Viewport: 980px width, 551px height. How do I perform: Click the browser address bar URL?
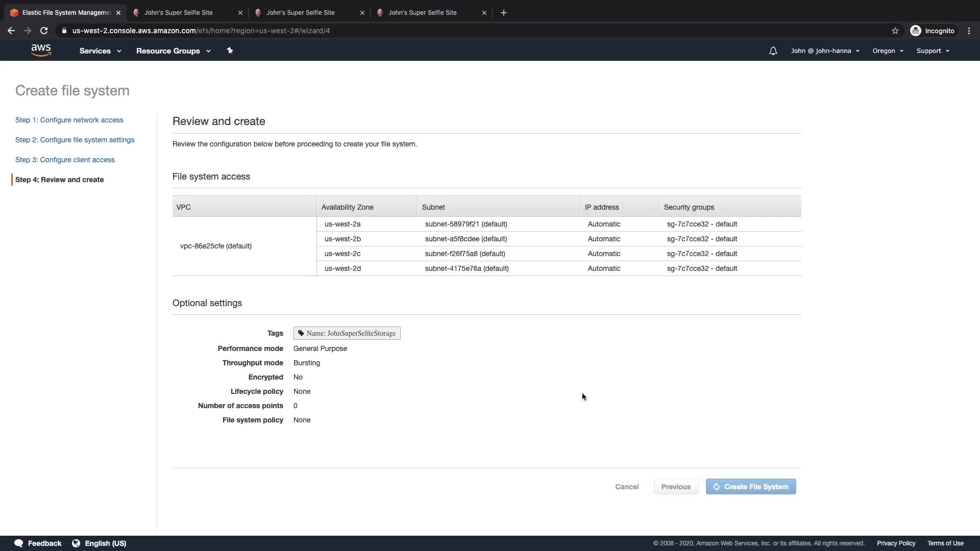coord(201,31)
